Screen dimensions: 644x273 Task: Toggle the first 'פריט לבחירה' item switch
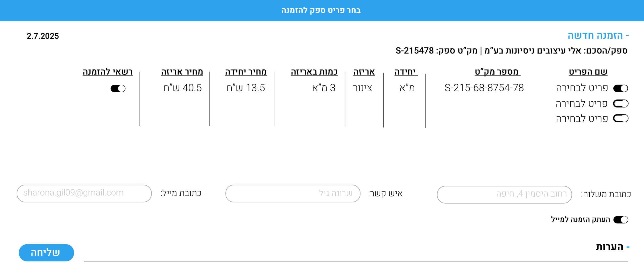click(x=621, y=88)
